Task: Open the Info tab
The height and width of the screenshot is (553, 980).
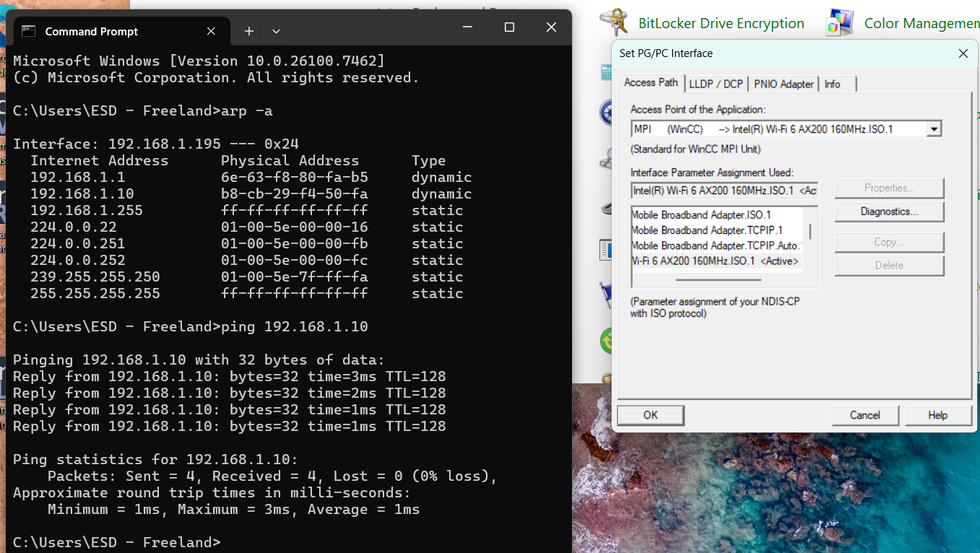Action: 833,84
